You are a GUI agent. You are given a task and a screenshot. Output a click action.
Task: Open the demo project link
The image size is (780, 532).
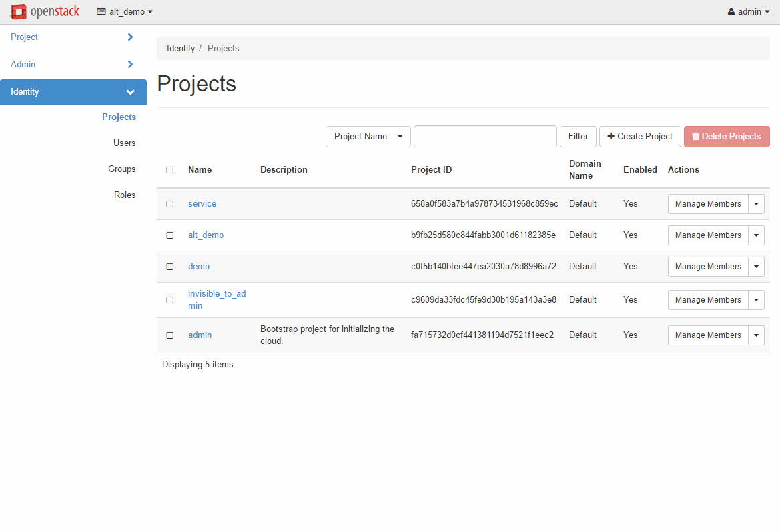198,267
